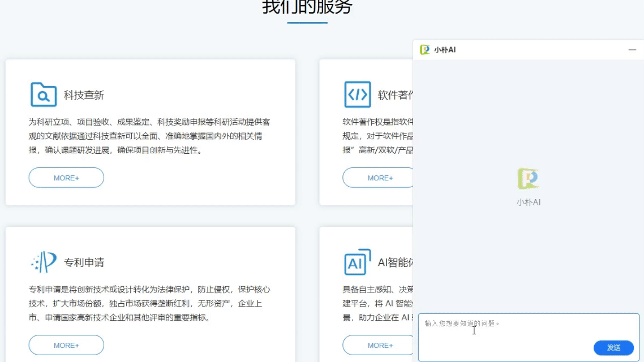Click the 专利申请 card heading
The width and height of the screenshot is (644, 362).
pos(83,261)
